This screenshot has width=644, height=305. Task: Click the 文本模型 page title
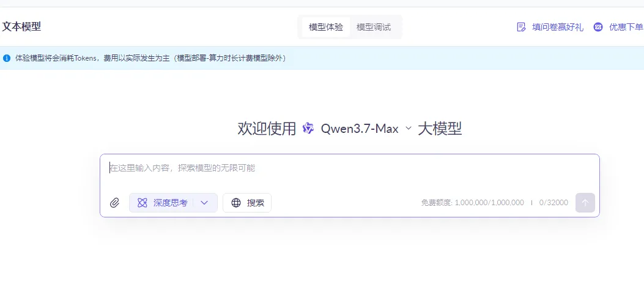21,27
